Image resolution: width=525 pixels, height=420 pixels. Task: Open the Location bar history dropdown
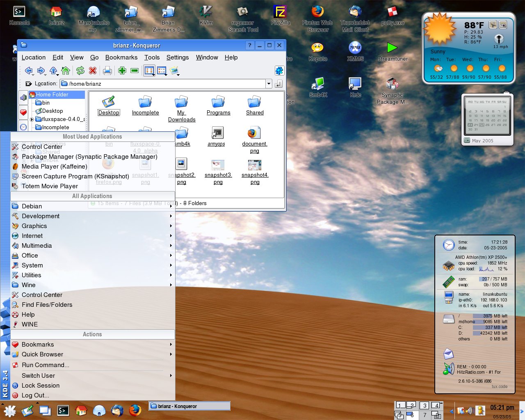pos(269,83)
